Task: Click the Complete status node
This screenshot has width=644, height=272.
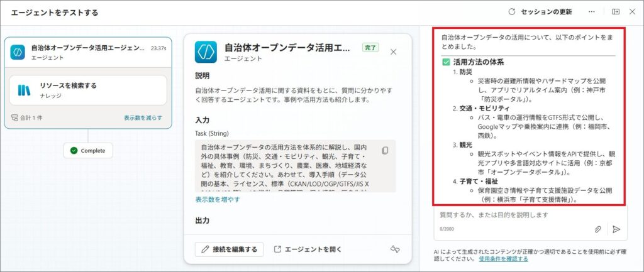Action: (88, 151)
